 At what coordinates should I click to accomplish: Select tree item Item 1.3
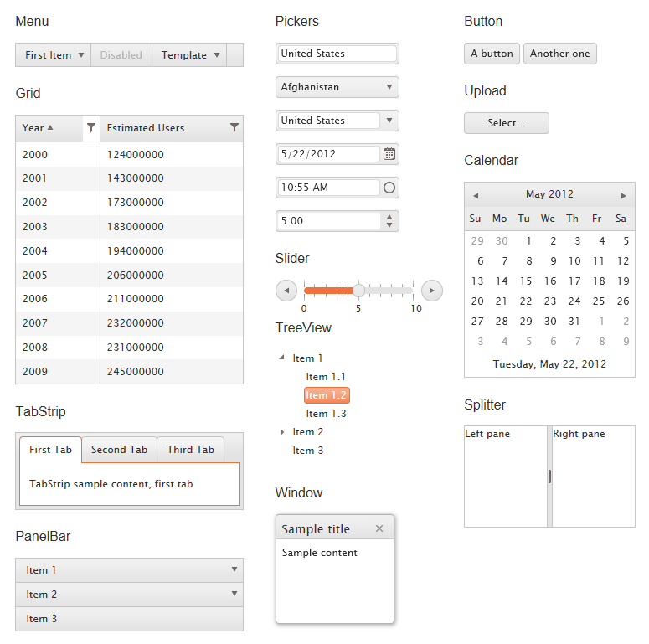[x=326, y=414]
